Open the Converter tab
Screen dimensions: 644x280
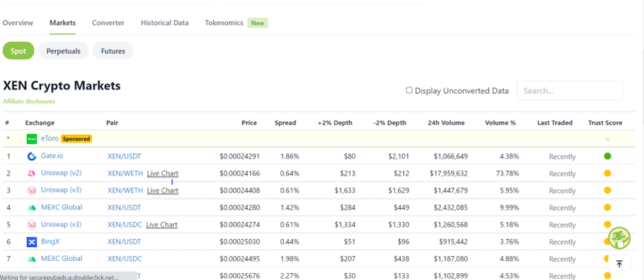point(108,23)
